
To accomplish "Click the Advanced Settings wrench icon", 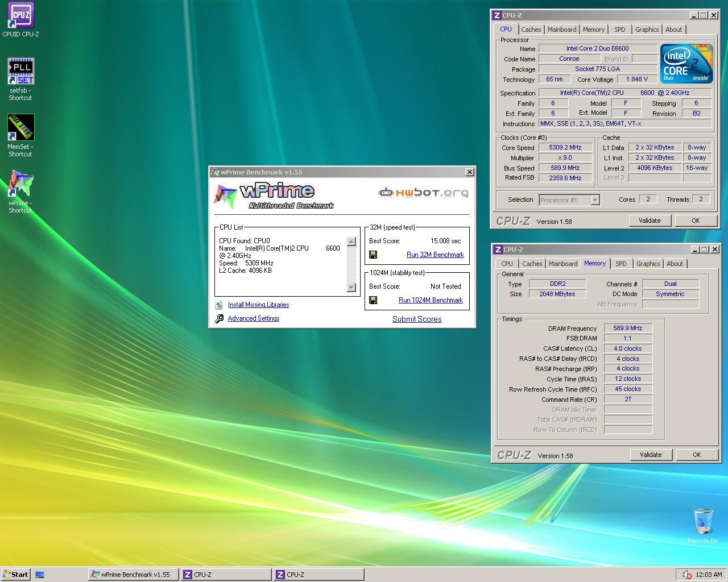I will point(219,319).
